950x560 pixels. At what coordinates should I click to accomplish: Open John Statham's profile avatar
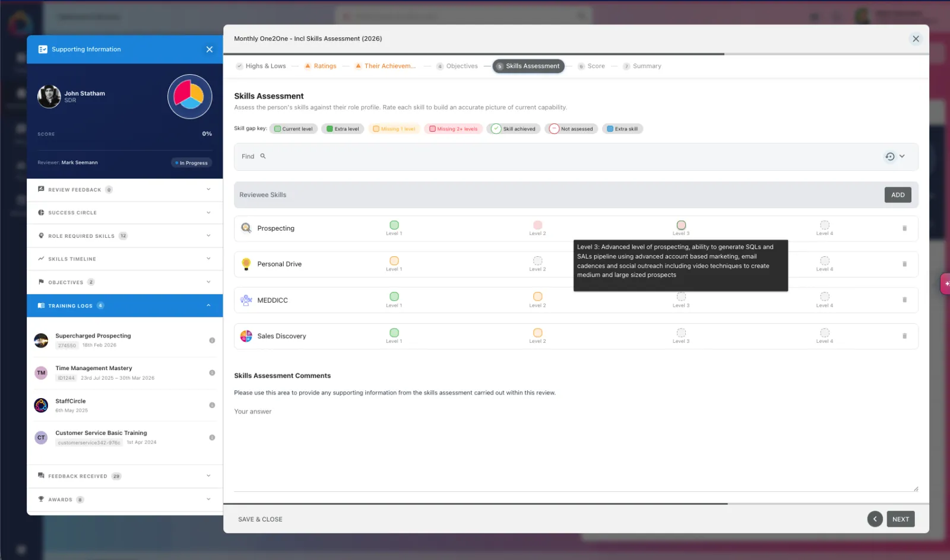(x=49, y=97)
